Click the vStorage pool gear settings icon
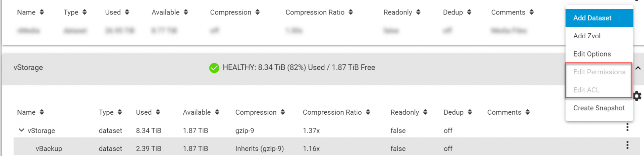Screen dimensions: 644x156 pos(638,96)
